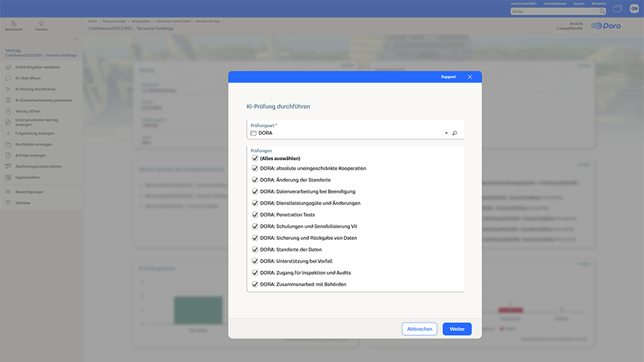This screenshot has width=644, height=362.
Task: Toggle DORA: Standorte der Daten checkbox
Action: tap(255, 249)
